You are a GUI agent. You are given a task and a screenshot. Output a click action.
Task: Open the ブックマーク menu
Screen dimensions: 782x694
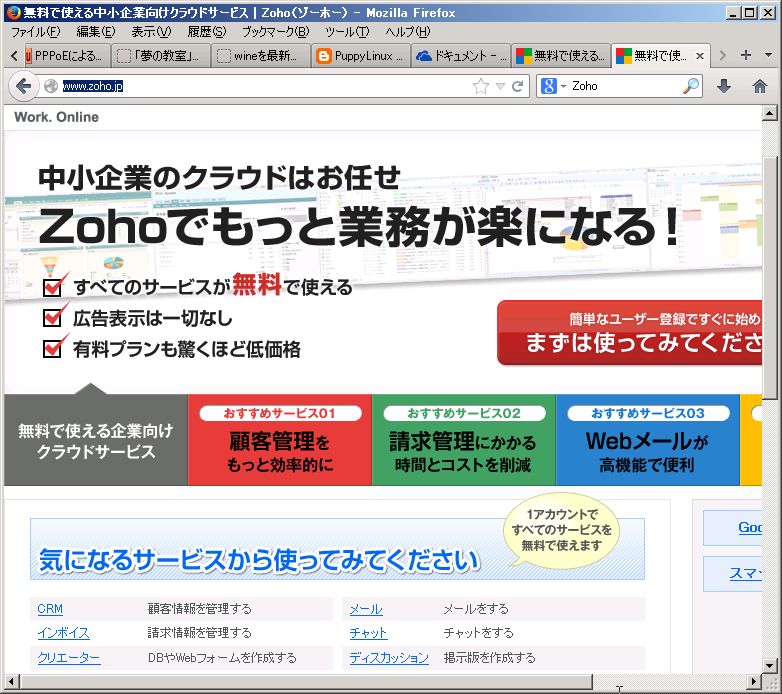pos(275,32)
